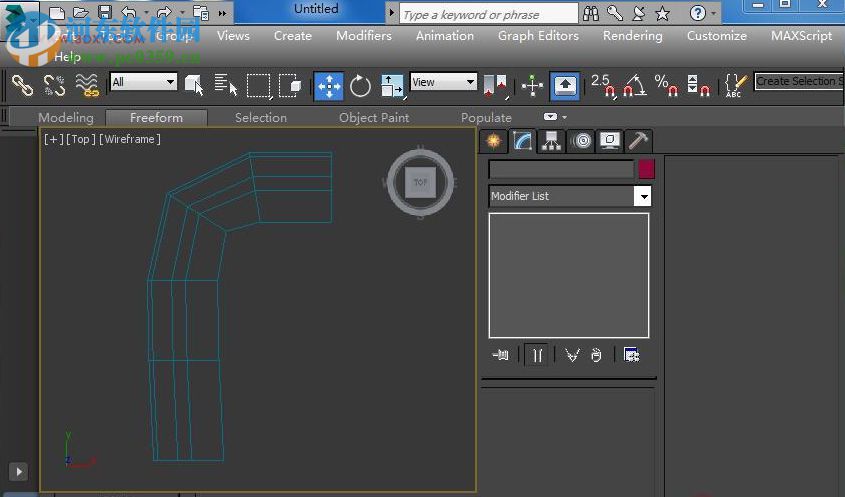This screenshot has height=497, width=845.
Task: Click the [Top] viewport label
Action: pos(80,139)
